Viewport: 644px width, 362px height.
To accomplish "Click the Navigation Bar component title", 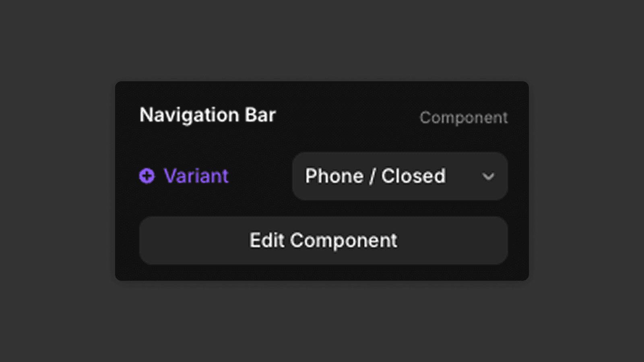I will 207,115.
